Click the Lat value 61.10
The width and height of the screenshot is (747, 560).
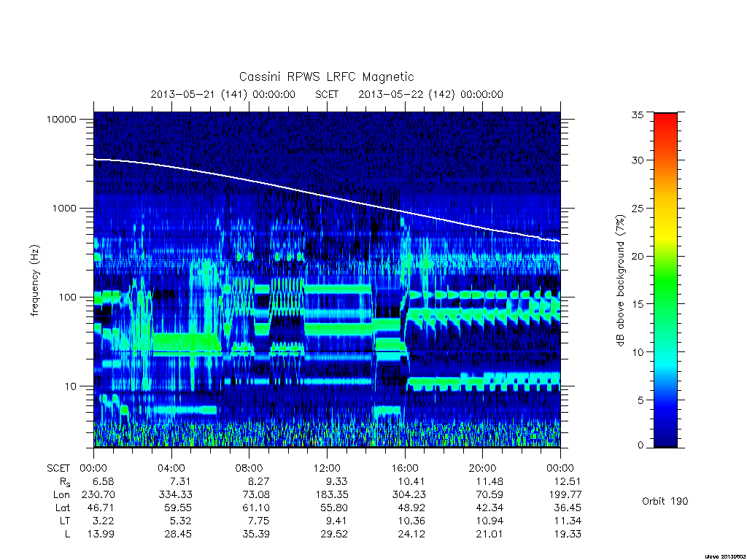point(256,507)
